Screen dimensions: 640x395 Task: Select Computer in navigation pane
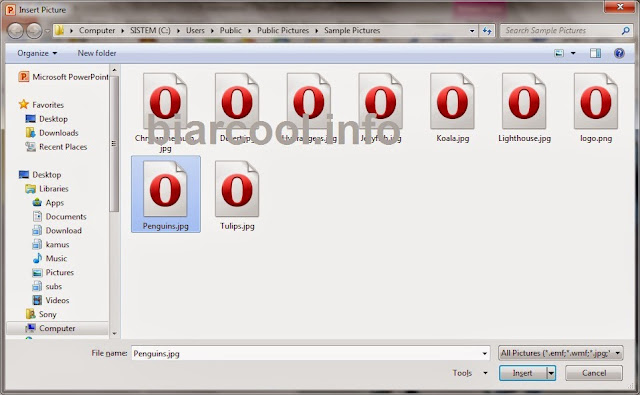[x=57, y=328]
